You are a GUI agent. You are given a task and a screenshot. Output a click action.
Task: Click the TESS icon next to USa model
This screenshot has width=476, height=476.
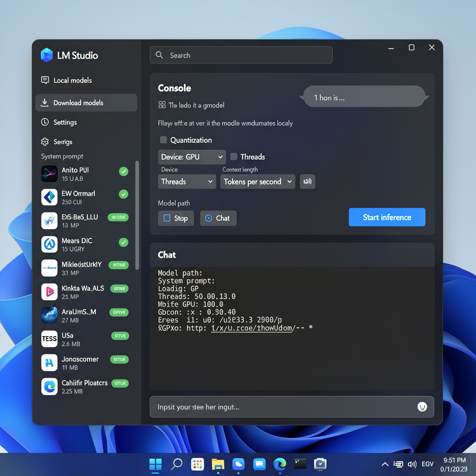coord(49,339)
